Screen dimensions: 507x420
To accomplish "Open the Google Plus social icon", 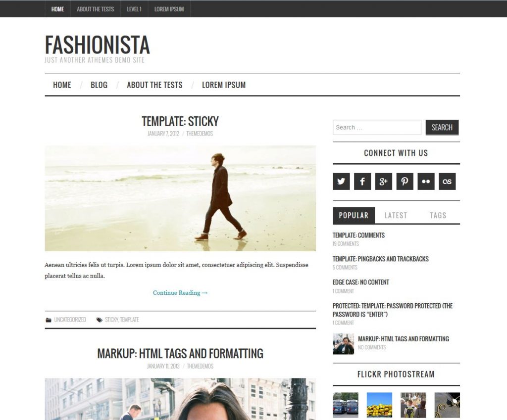I will (384, 181).
